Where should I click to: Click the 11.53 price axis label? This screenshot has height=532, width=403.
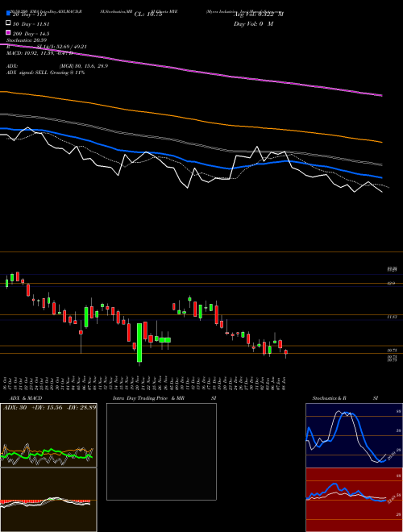[x=392, y=317]
